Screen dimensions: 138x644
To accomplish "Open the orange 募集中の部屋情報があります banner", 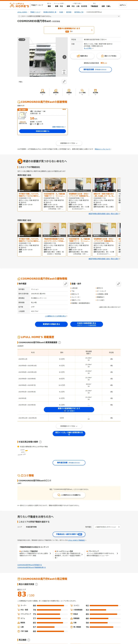I will 69,30.
